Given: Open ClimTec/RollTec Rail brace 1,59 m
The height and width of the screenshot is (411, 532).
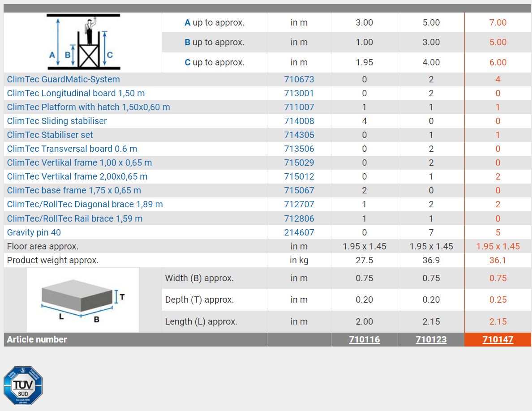Looking at the screenshot, I should pyautogui.click(x=75, y=219).
